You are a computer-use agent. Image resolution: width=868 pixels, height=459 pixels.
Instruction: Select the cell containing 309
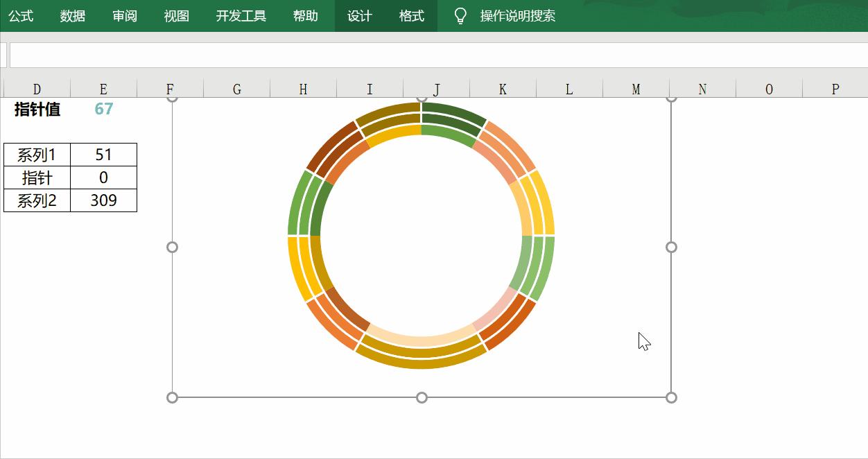click(x=103, y=200)
